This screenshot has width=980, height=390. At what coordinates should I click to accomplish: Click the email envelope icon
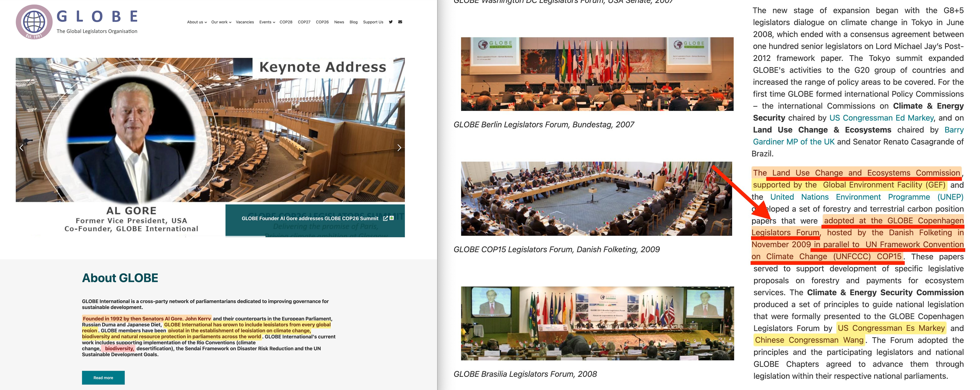click(400, 22)
